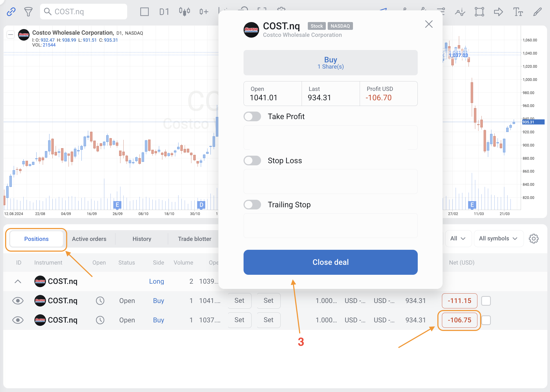Click the -106.75 profit button
Viewport: 550px width, 392px height.
pos(459,320)
